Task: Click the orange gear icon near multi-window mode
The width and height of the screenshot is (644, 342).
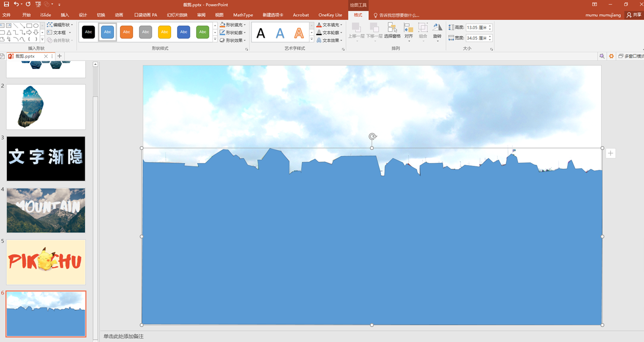Action: pyautogui.click(x=611, y=56)
